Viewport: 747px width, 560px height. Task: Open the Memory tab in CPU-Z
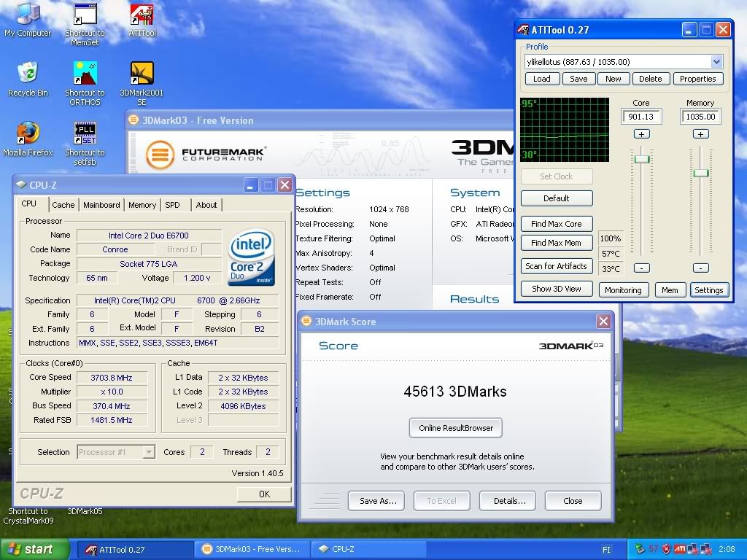click(x=142, y=205)
